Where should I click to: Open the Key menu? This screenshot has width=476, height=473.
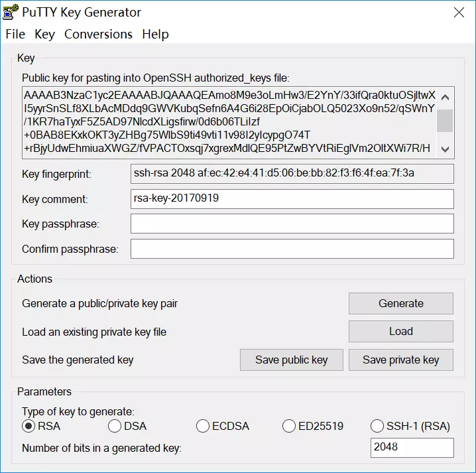(44, 34)
